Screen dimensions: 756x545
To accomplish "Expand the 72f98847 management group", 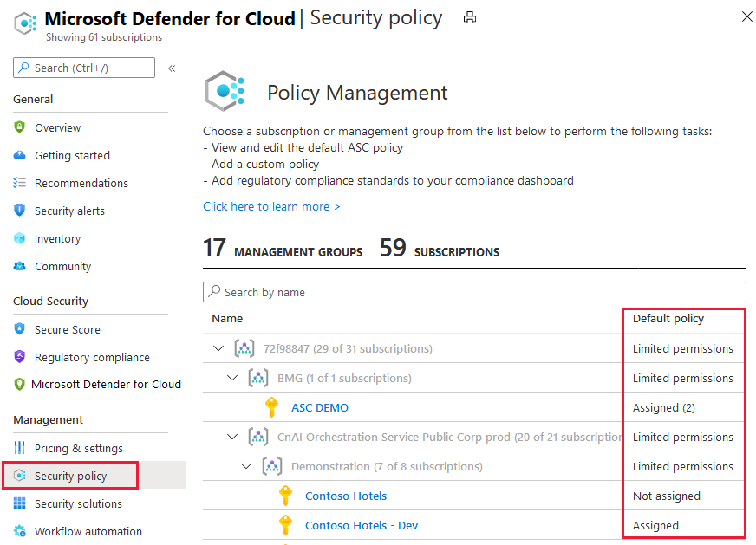I will point(216,348).
